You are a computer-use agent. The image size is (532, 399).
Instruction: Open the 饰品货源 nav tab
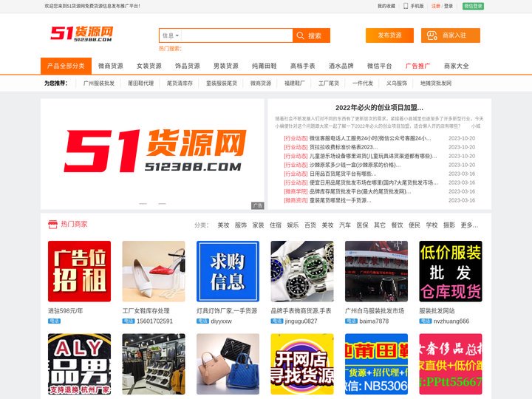(x=187, y=66)
